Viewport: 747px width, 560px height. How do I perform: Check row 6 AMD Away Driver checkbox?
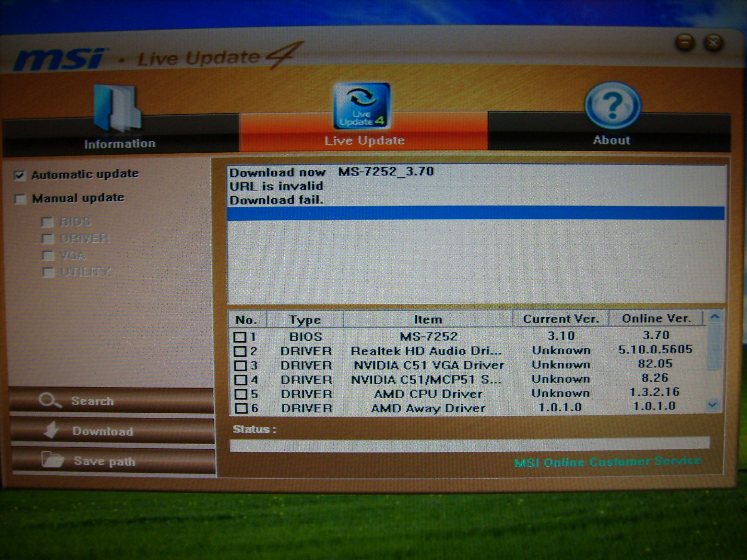(241, 408)
